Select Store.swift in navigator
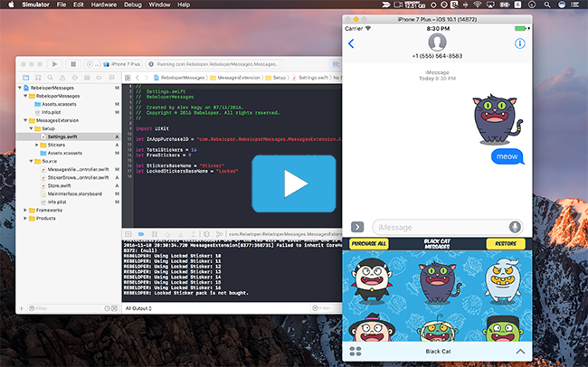This screenshot has height=367, width=588. coord(59,185)
